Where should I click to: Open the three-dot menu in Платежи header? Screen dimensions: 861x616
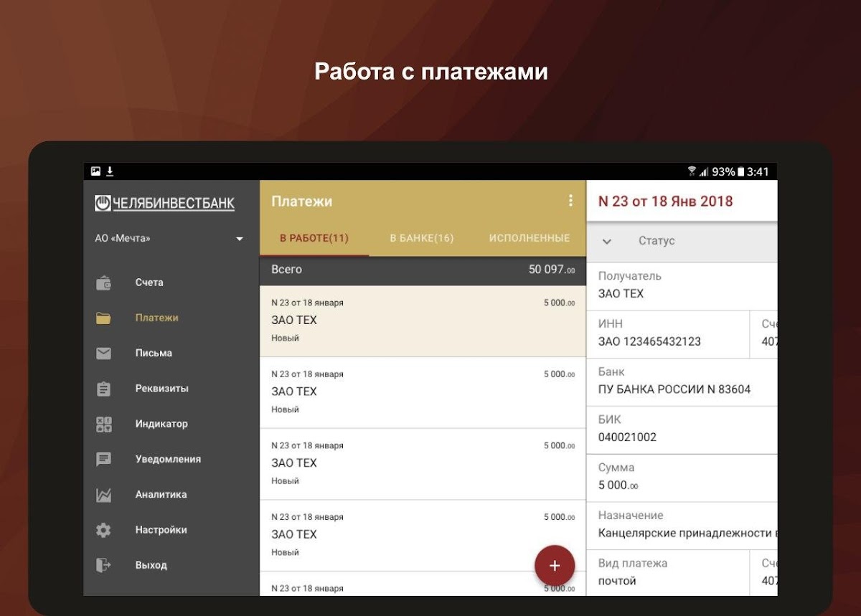point(570,201)
